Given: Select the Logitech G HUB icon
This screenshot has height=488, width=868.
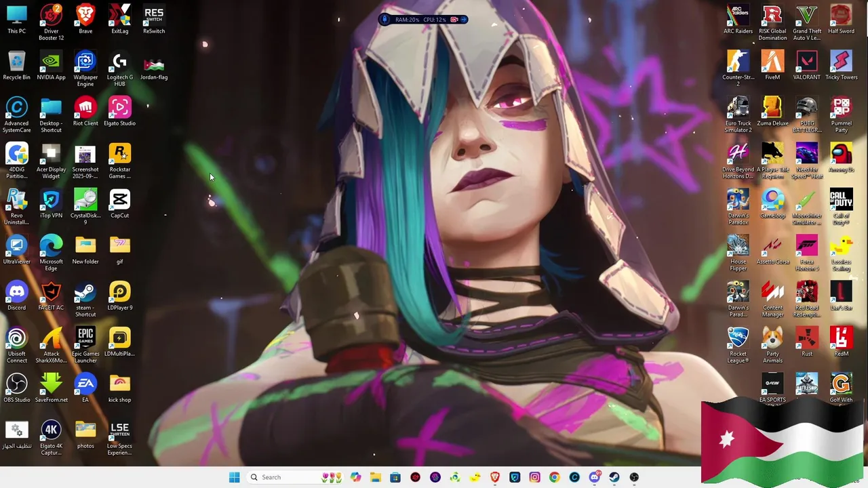Looking at the screenshot, I should [x=119, y=68].
